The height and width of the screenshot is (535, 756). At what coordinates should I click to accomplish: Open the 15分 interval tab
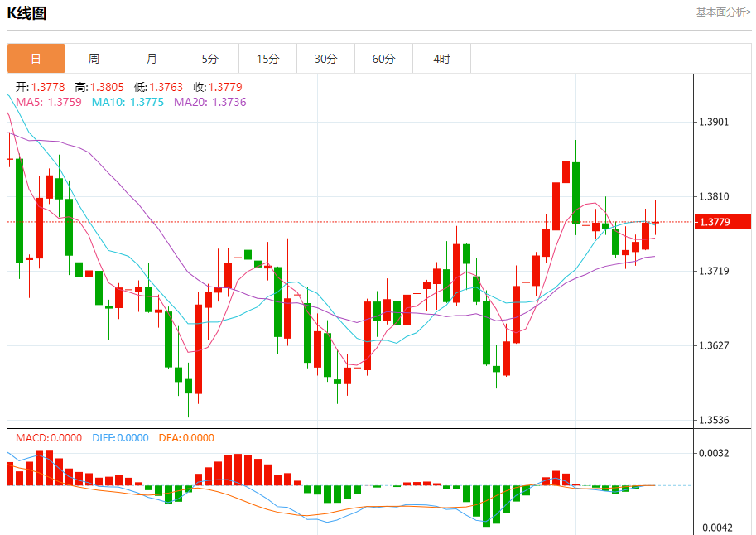(267, 59)
